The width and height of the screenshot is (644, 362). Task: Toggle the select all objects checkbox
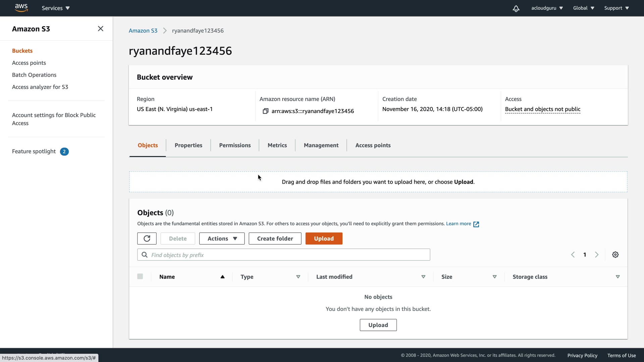(x=140, y=277)
